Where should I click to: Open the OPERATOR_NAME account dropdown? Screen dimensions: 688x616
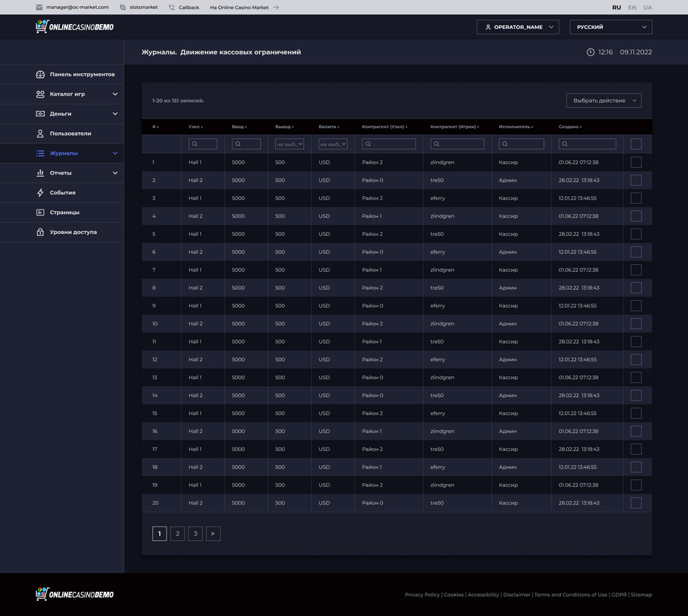[517, 27]
